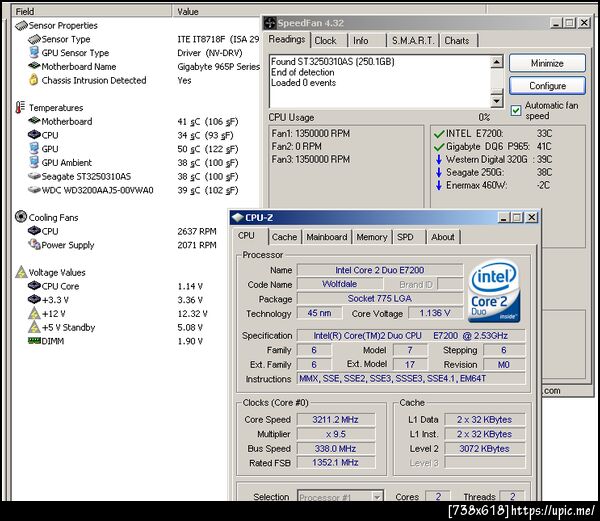The height and width of the screenshot is (521, 600).
Task: Click the Cooling Fans section icon
Action: [x=21, y=217]
